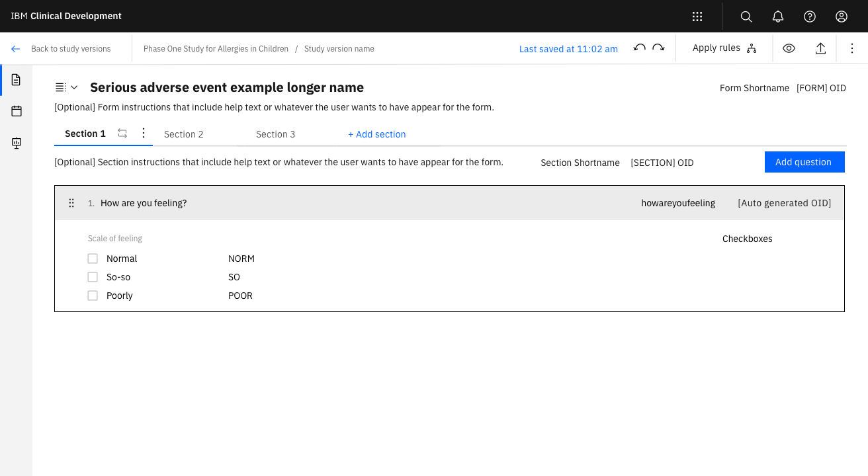Switch to the Section 2 tab
The image size is (868, 476).
184,134
